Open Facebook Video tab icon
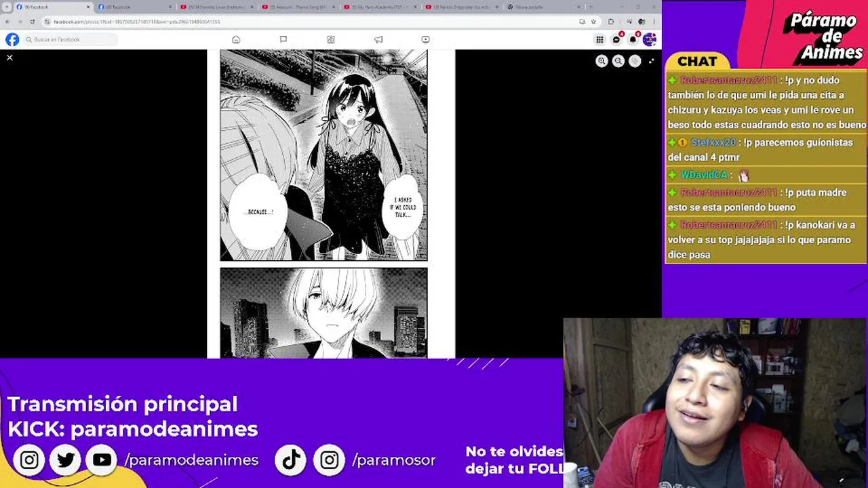The height and width of the screenshot is (488, 868). (425, 39)
